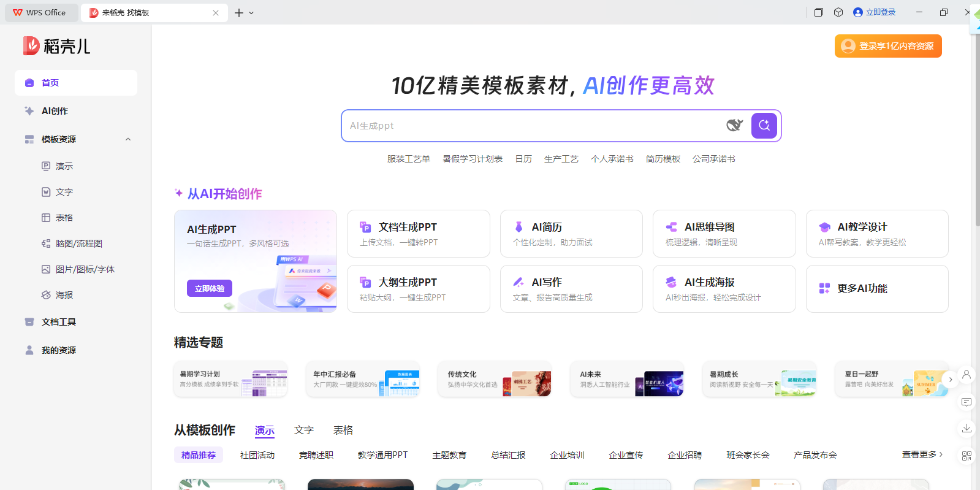Open the AI生成海报 card
This screenshot has width=980, height=490.
[x=724, y=289]
